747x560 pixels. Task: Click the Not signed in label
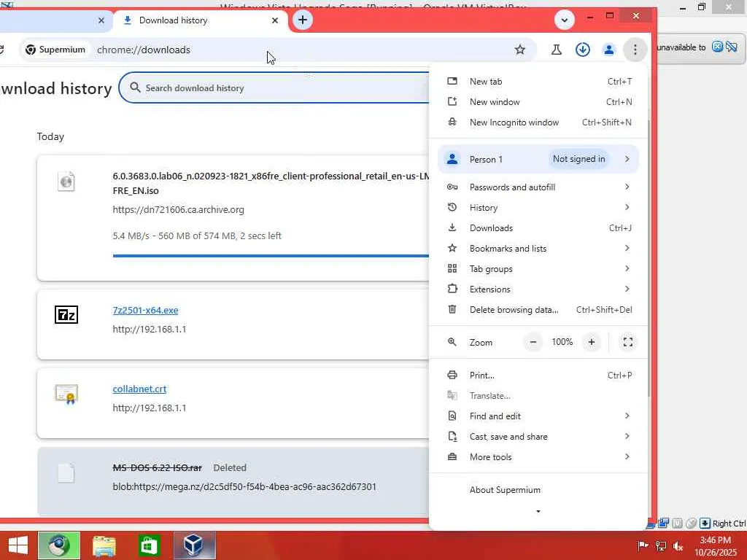[x=578, y=159]
